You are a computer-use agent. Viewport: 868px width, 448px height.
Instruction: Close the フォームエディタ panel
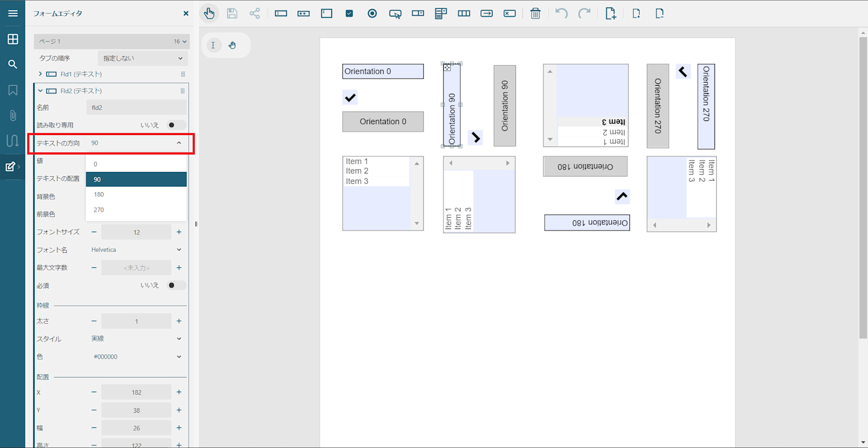(186, 14)
